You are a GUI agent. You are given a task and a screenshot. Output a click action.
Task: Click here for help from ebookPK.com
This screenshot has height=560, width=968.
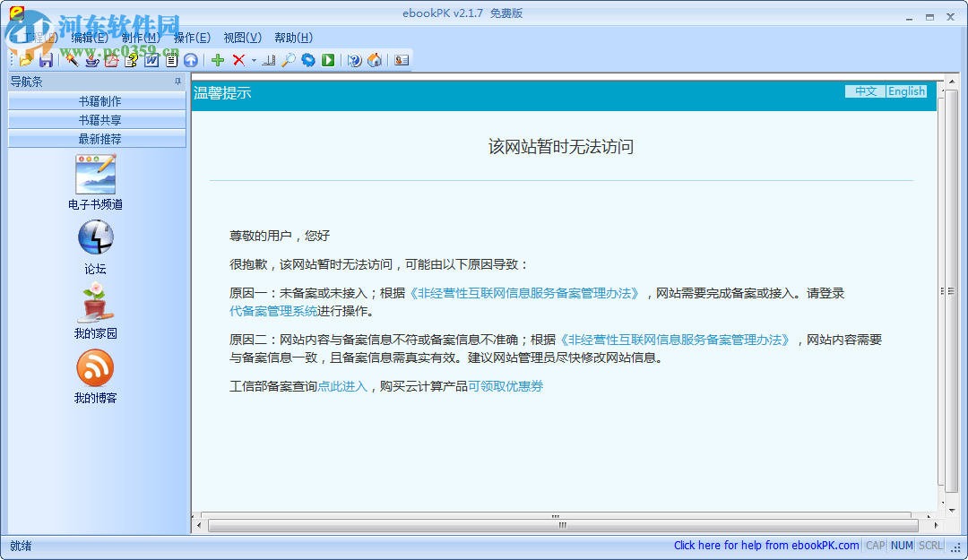click(x=766, y=545)
